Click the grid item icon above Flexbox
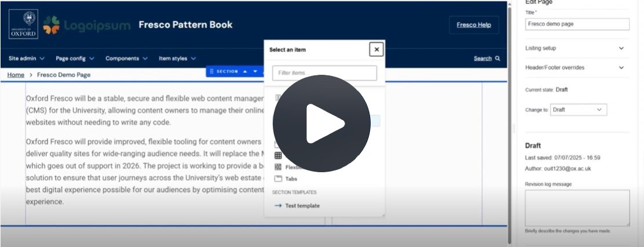This screenshot has width=644, height=247. 278,155
